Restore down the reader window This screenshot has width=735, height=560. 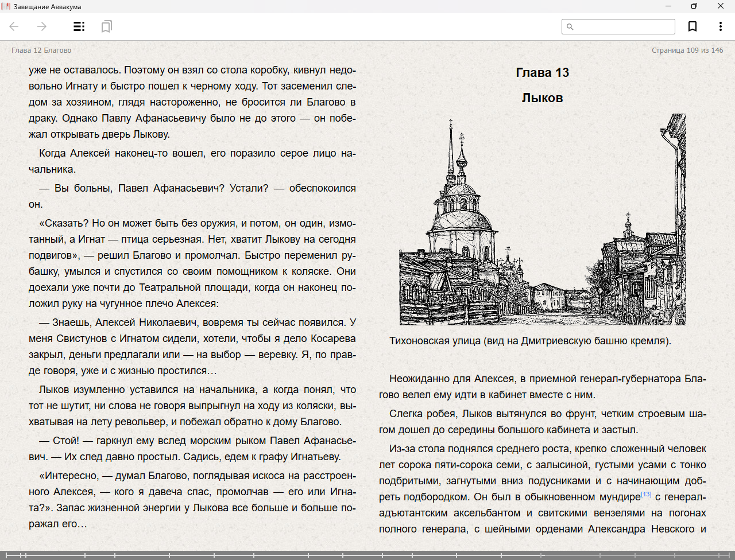point(694,6)
